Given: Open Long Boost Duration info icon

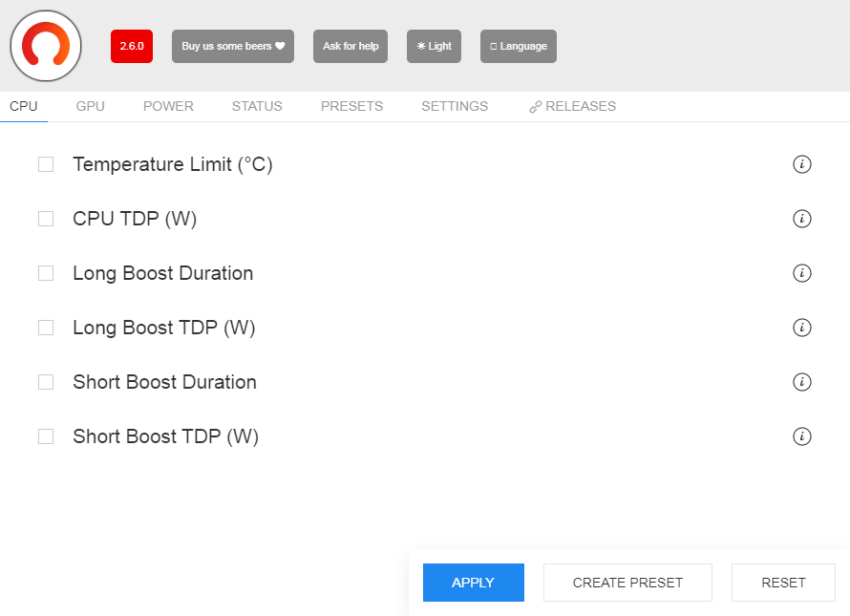Looking at the screenshot, I should (802, 273).
